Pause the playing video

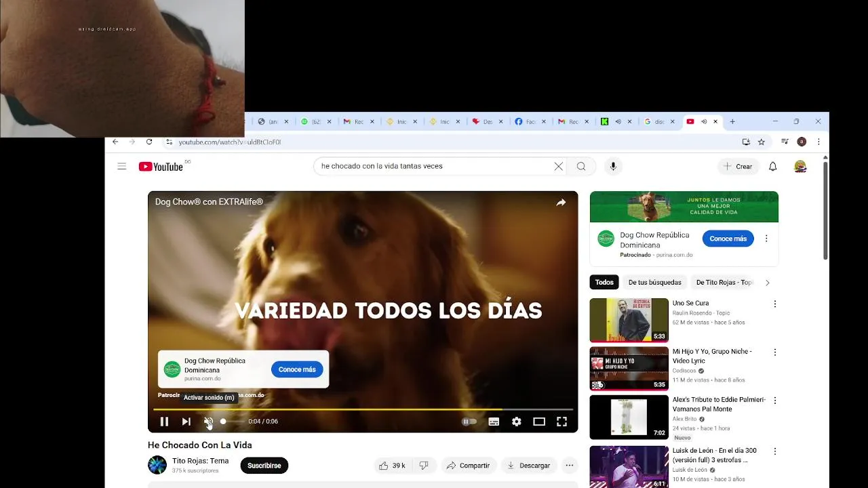click(164, 422)
